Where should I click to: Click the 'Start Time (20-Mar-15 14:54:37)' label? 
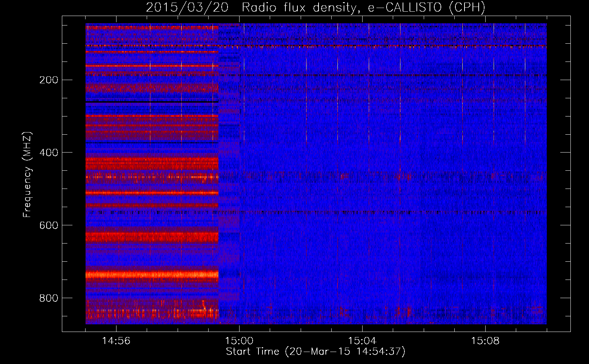tap(316, 352)
